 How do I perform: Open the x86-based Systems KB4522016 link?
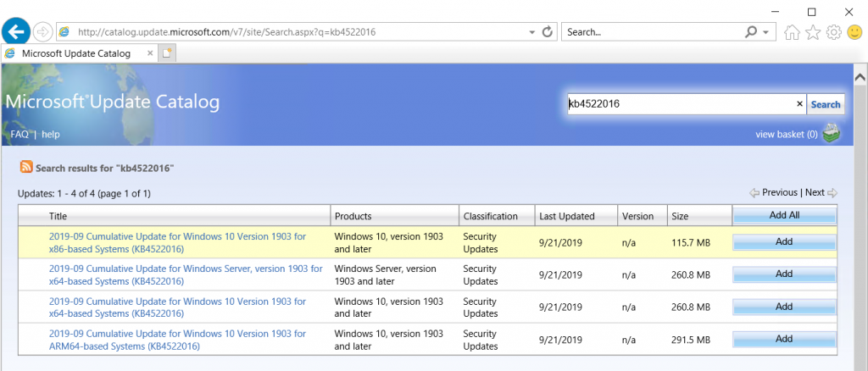pyautogui.click(x=177, y=243)
